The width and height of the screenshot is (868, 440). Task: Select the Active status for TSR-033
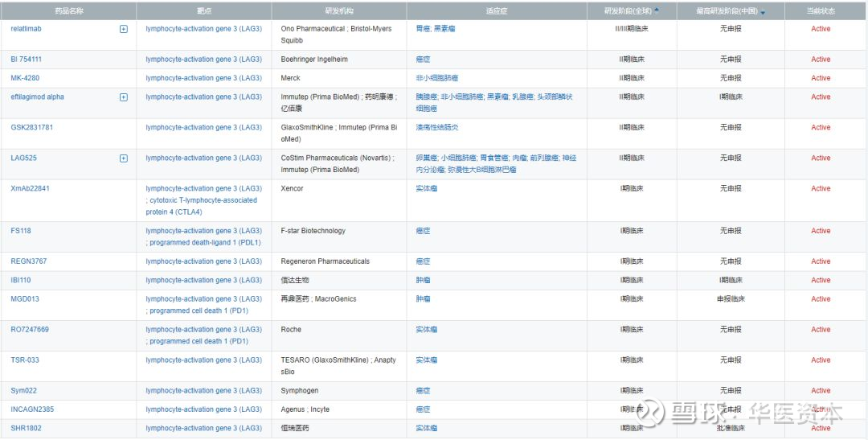821,360
